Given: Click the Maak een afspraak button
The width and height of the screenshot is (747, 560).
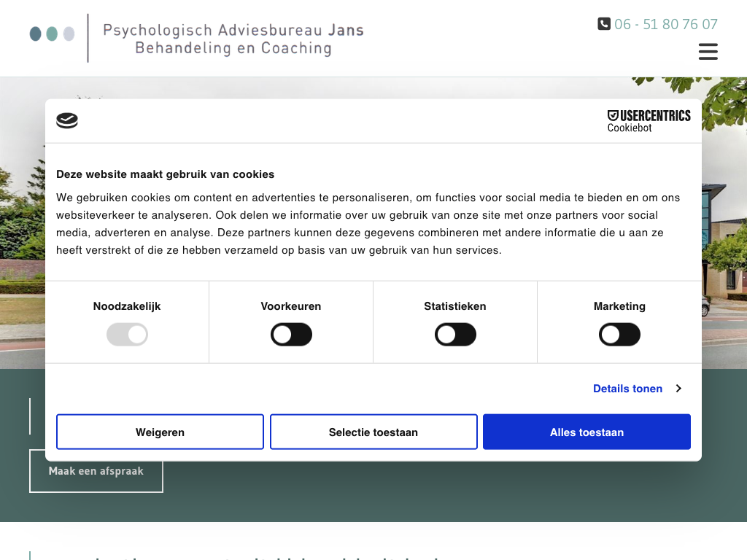Looking at the screenshot, I should (x=96, y=471).
